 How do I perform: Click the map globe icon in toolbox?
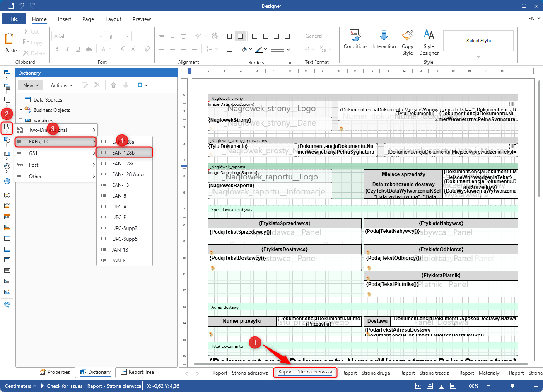[x=7, y=181]
